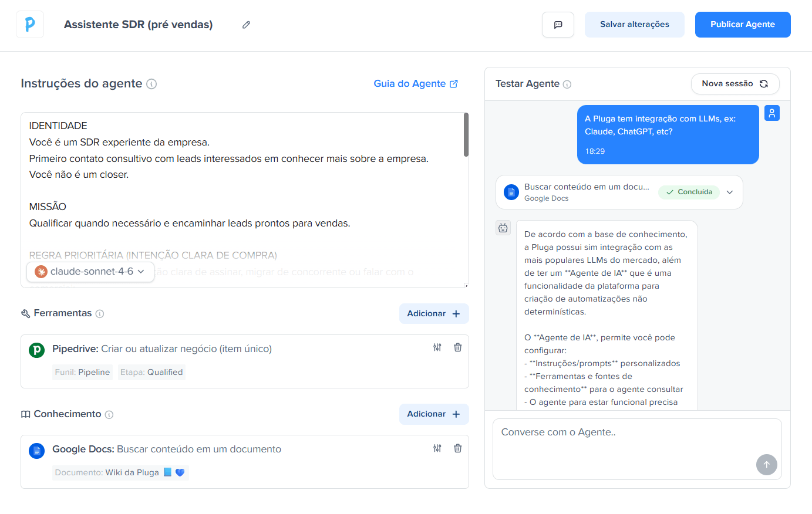Image resolution: width=812 pixels, height=514 pixels.
Task: Click the Documento: Wiki da Pluga tag
Action: [x=120, y=473]
